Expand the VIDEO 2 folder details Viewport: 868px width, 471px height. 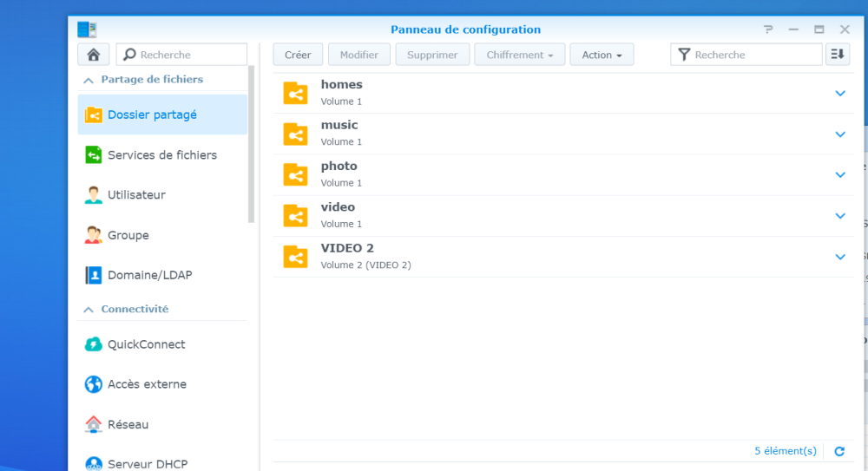pos(839,257)
